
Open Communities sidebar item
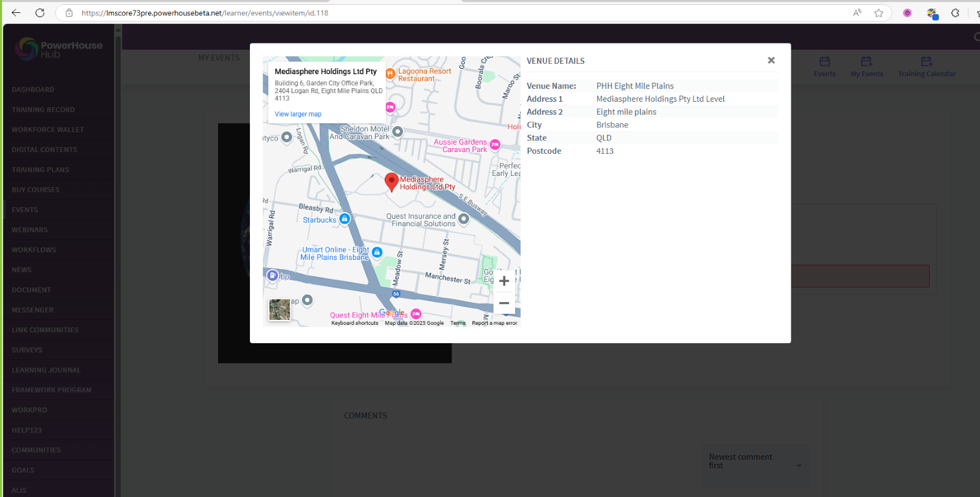(x=36, y=450)
